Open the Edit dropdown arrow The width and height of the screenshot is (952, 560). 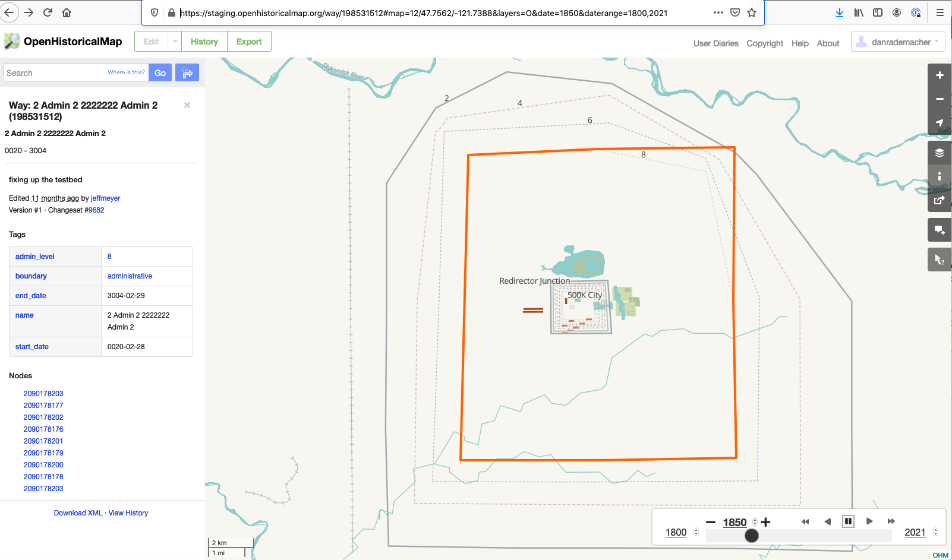pyautogui.click(x=175, y=41)
